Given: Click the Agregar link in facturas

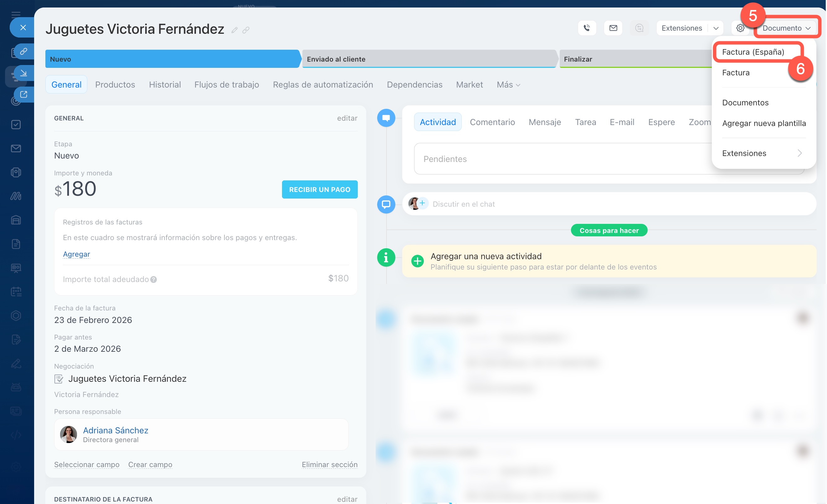Looking at the screenshot, I should [x=76, y=254].
